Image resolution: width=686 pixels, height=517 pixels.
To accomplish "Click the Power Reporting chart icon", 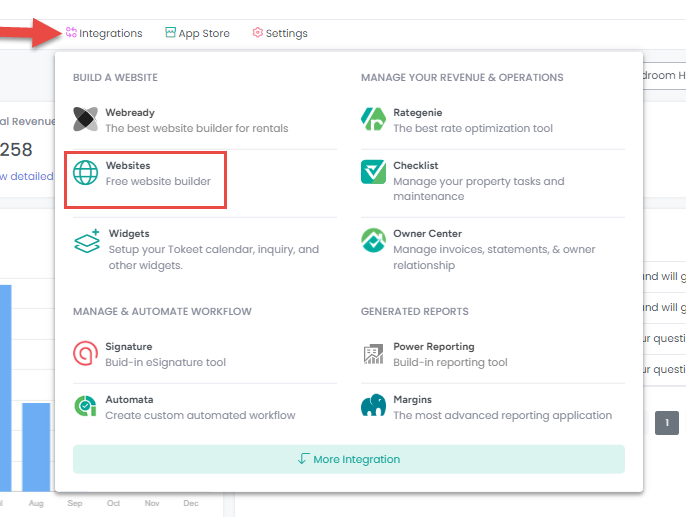I will point(373,353).
